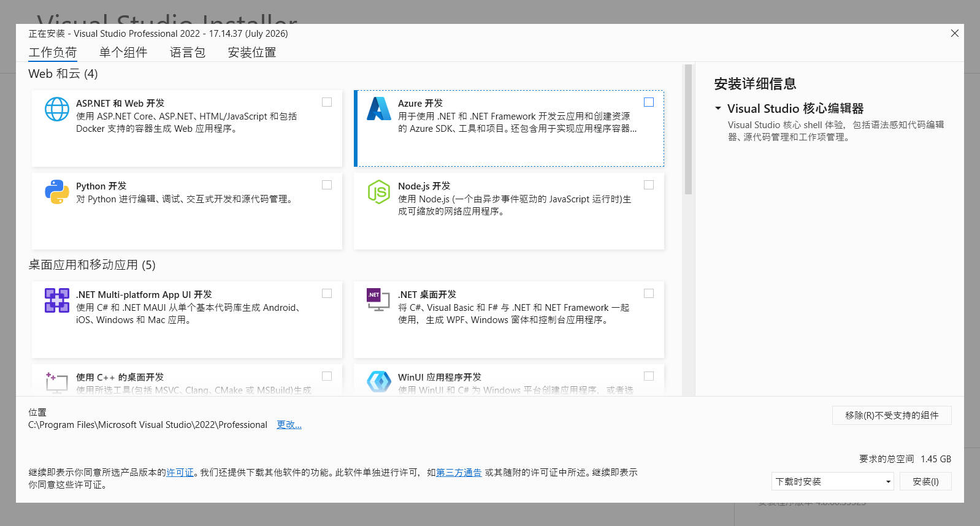Switch to the 工作负荷 tab
The width and height of the screenshot is (980, 526).
(x=53, y=53)
